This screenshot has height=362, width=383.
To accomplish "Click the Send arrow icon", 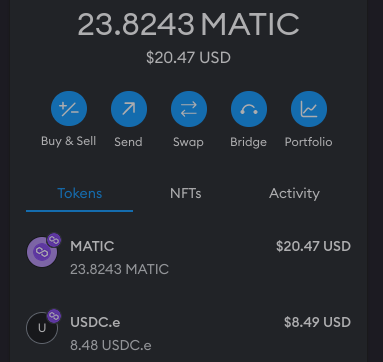I will (129, 109).
